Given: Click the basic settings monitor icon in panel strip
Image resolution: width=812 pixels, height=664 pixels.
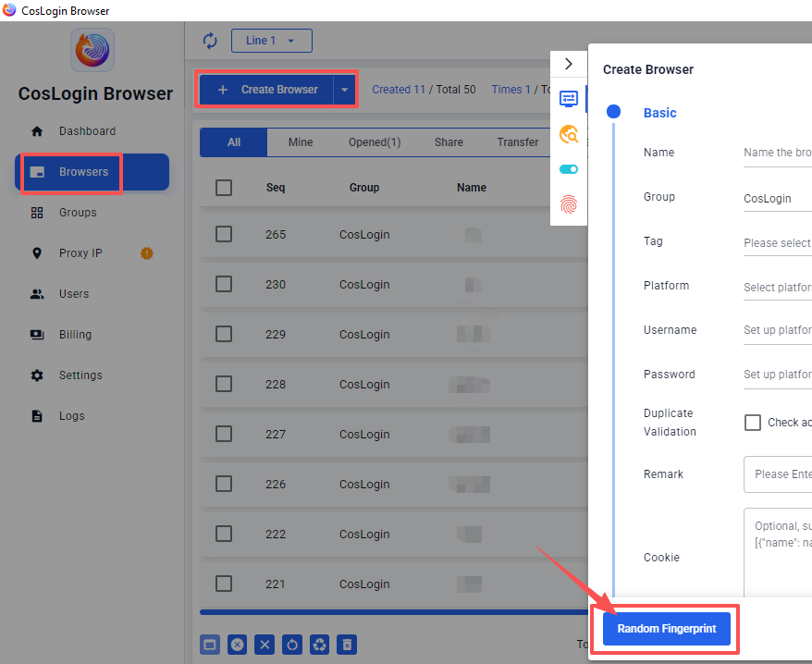Looking at the screenshot, I should point(569,98).
